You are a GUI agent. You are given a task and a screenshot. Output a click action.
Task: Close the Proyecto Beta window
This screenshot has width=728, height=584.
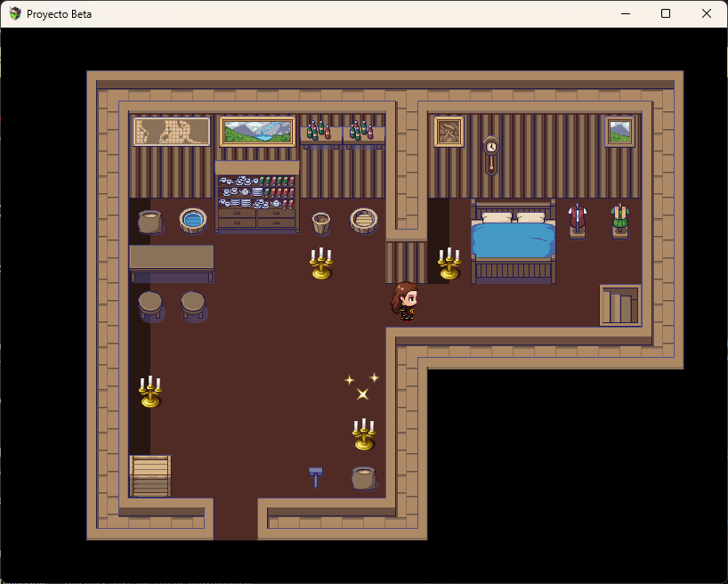[x=706, y=13]
